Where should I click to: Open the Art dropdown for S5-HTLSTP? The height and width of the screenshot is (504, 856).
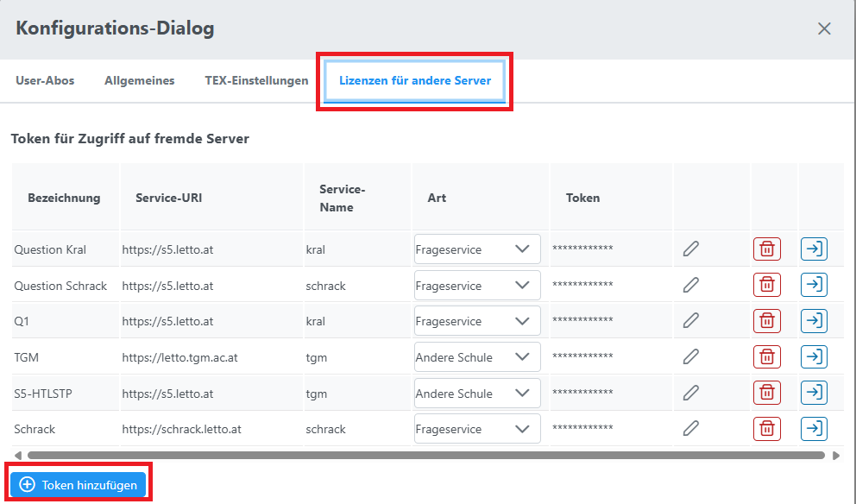coord(477,393)
